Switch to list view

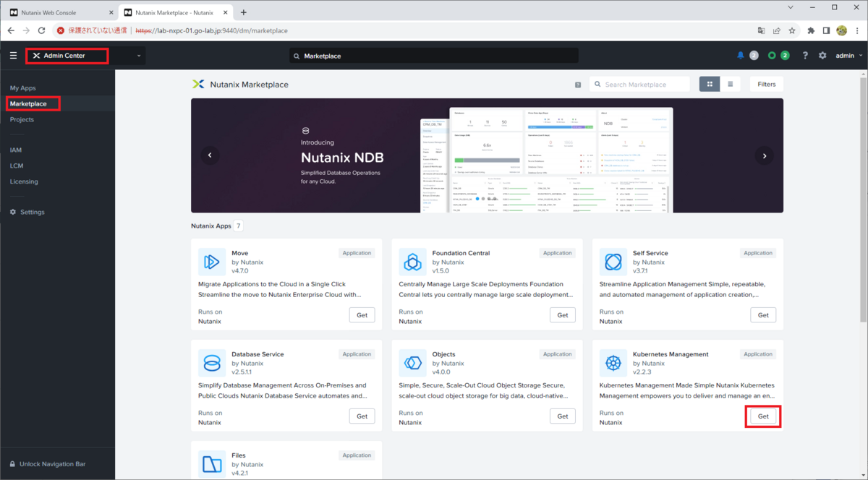pos(730,85)
